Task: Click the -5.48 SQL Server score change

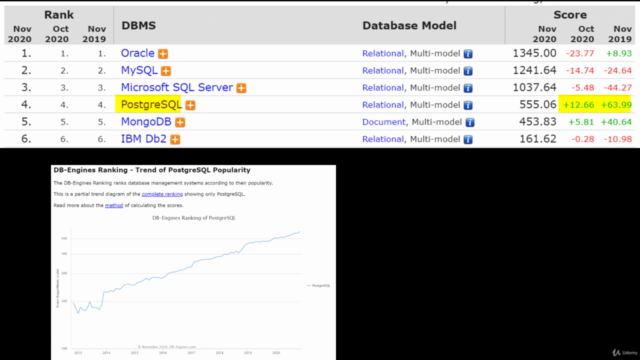Action: [x=582, y=88]
